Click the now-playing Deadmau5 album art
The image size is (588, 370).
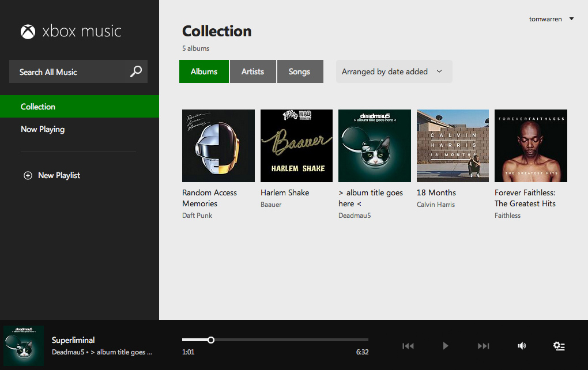[24, 346]
